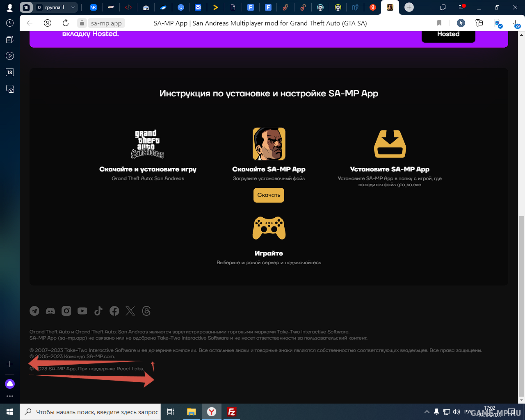This screenshot has width=525, height=420.
Task: Open the Facebook social link
Action: pyautogui.click(x=114, y=311)
